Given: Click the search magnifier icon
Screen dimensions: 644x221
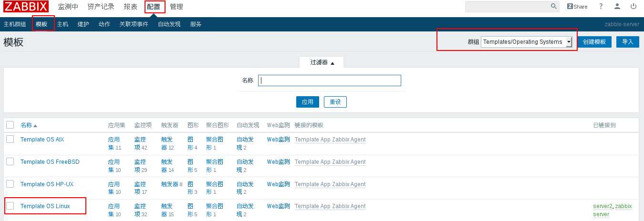Looking at the screenshot, I should point(554,6).
